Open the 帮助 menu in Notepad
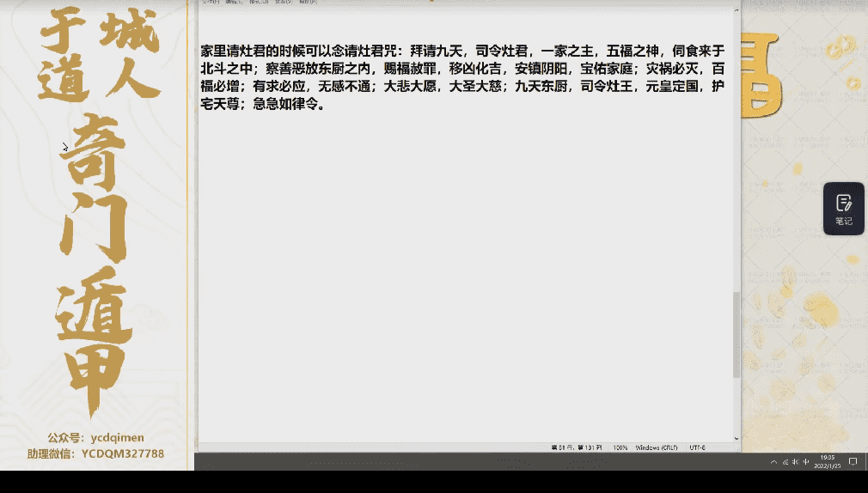 309,3
